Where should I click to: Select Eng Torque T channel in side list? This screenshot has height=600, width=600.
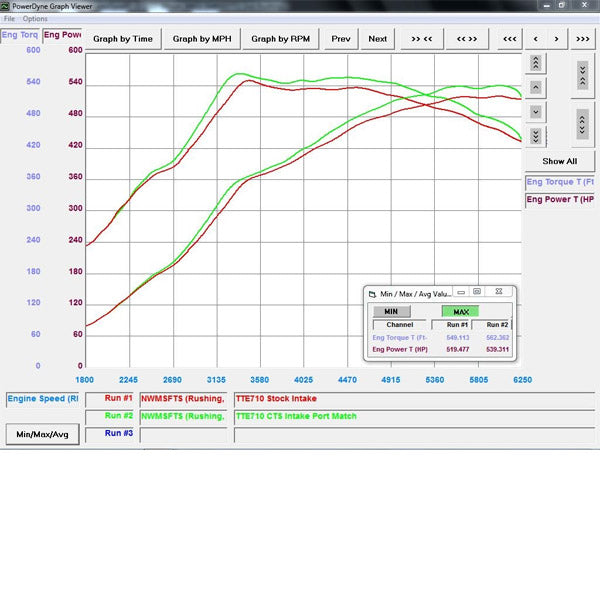click(560, 182)
